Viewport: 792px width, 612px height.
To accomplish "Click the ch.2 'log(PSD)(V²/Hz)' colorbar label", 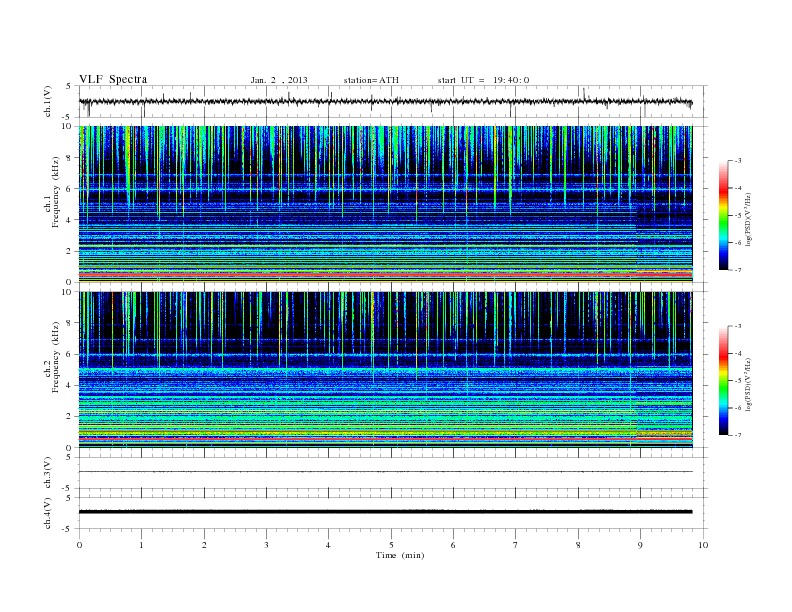I will [x=748, y=384].
